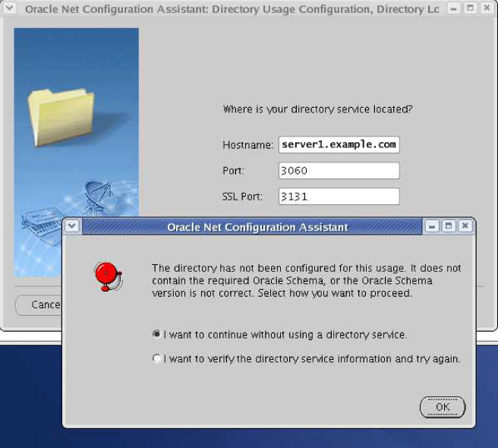Image resolution: width=498 pixels, height=448 pixels.
Task: Open the main window's title bar menu arrow
Action: 9,9
